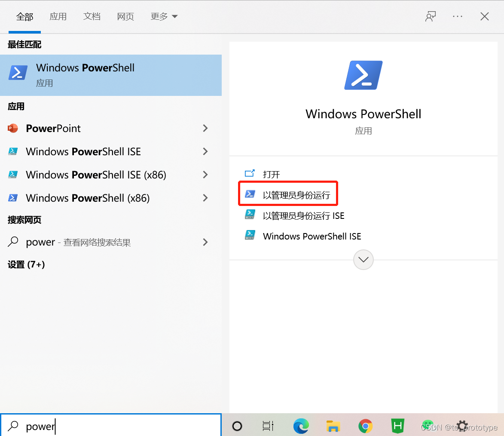Launch Google Chrome from taskbar
Viewport: 504px width, 436px height.
366,426
